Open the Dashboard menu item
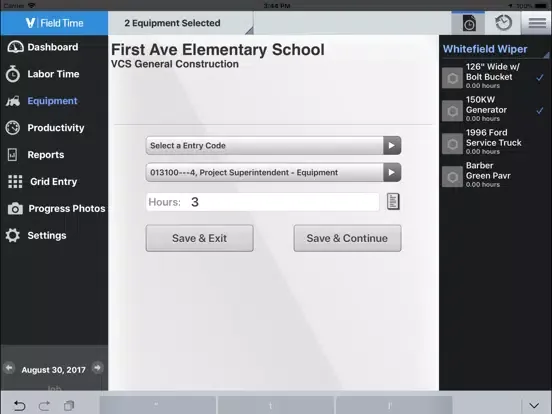The width and height of the screenshot is (552, 414). point(53,47)
